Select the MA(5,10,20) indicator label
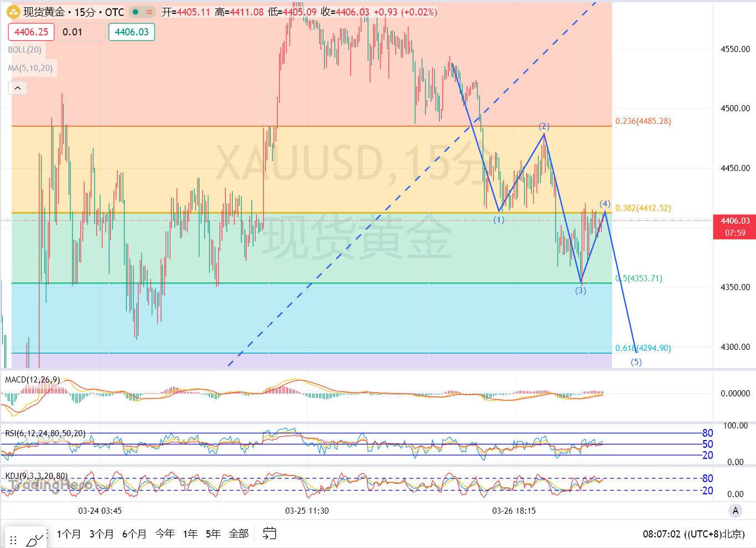 pos(30,68)
